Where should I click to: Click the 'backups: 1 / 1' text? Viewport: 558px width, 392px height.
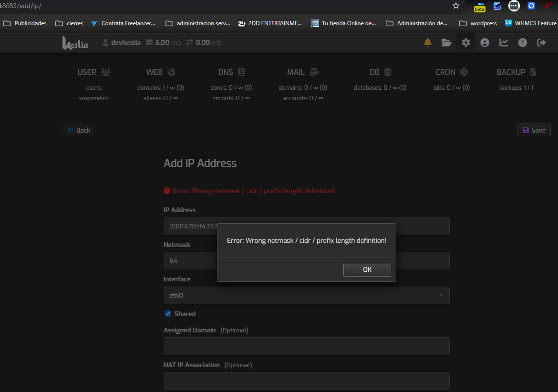tap(517, 87)
